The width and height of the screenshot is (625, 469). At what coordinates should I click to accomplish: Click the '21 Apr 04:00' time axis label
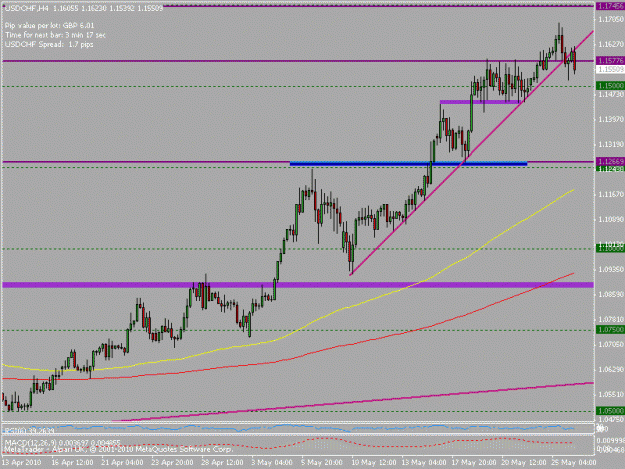click(122, 462)
